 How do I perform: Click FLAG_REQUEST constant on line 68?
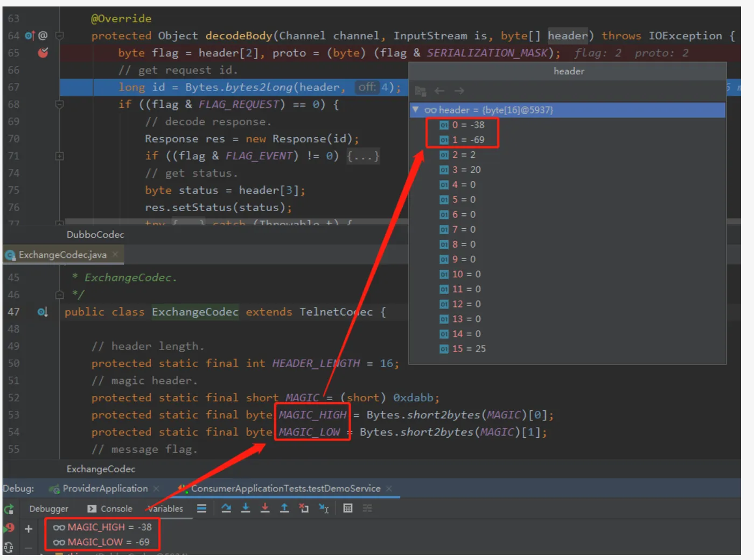pyautogui.click(x=239, y=104)
